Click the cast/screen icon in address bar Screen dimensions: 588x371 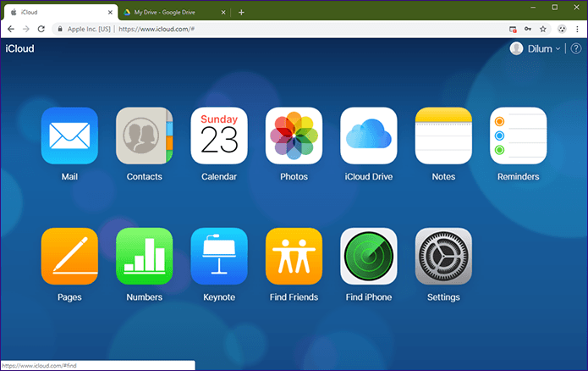[x=513, y=30]
